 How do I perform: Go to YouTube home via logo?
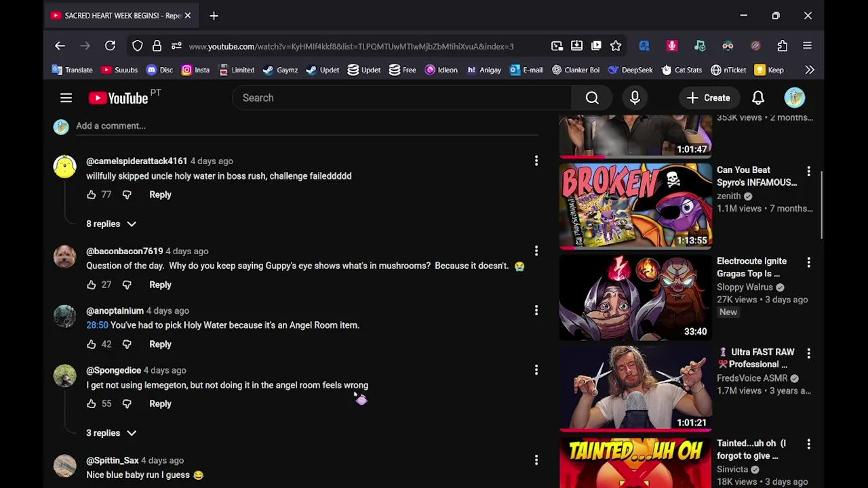[118, 98]
